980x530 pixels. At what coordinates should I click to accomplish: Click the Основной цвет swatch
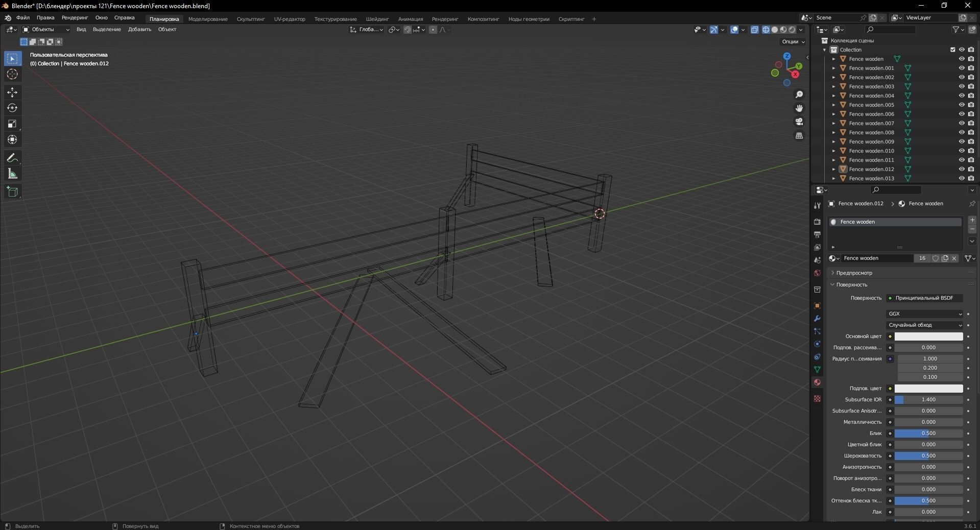(928, 336)
